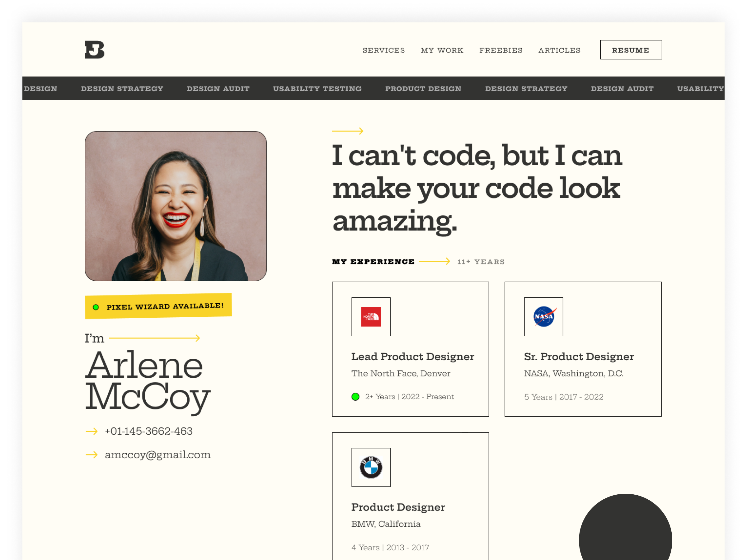This screenshot has width=747, height=560.
Task: Open the ARTICLES page
Action: point(559,50)
